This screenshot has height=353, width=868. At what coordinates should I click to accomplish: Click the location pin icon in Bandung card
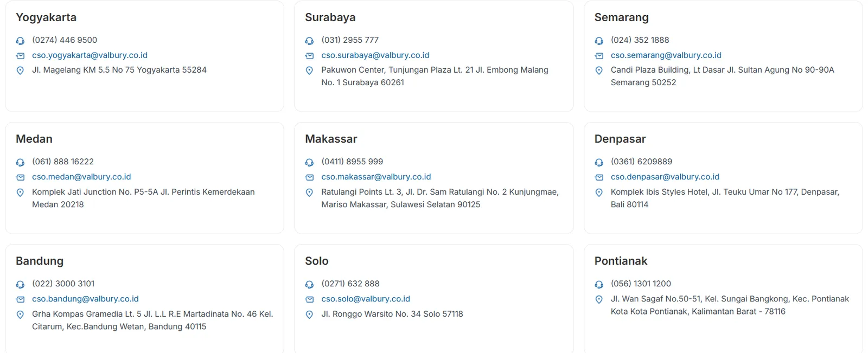(20, 315)
